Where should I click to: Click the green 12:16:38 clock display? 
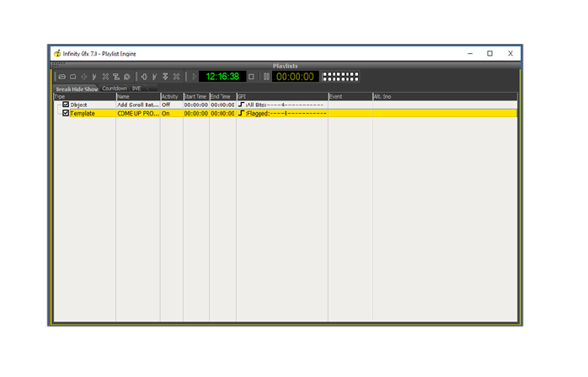pos(222,77)
